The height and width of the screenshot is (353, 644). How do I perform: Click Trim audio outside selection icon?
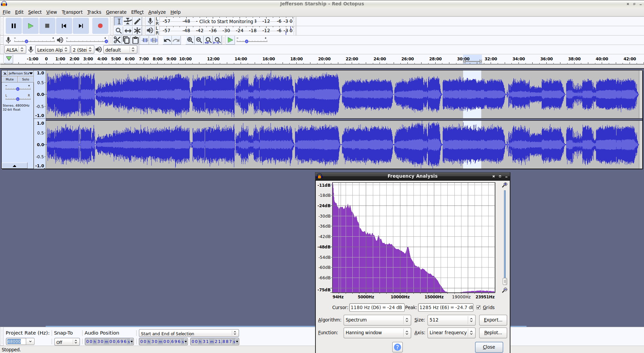coord(145,40)
